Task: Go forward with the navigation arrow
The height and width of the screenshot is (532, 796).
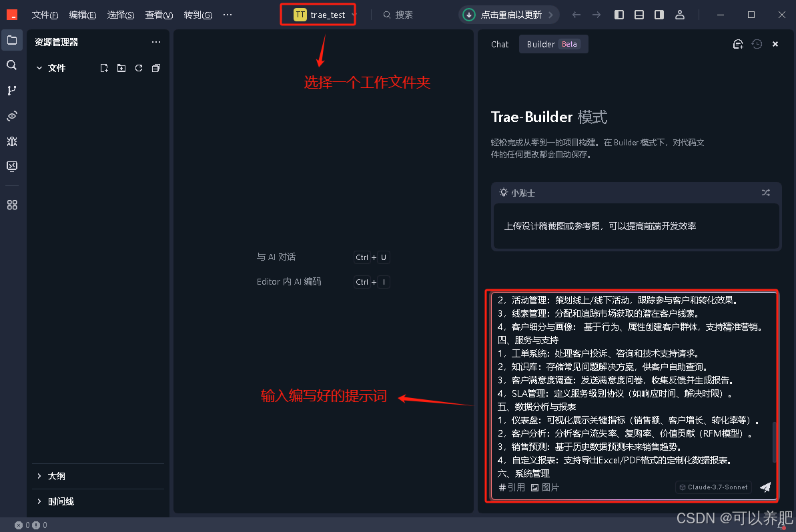Action: [596, 15]
